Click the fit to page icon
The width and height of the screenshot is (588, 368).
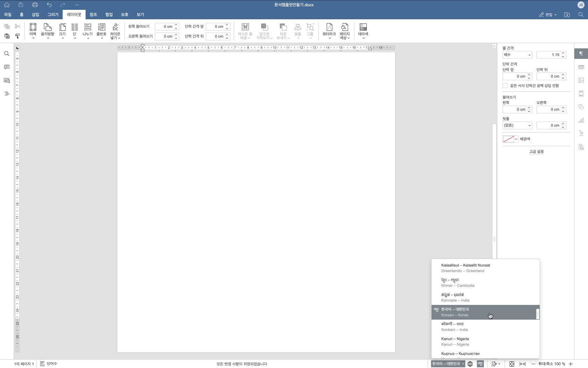pyautogui.click(x=512, y=364)
